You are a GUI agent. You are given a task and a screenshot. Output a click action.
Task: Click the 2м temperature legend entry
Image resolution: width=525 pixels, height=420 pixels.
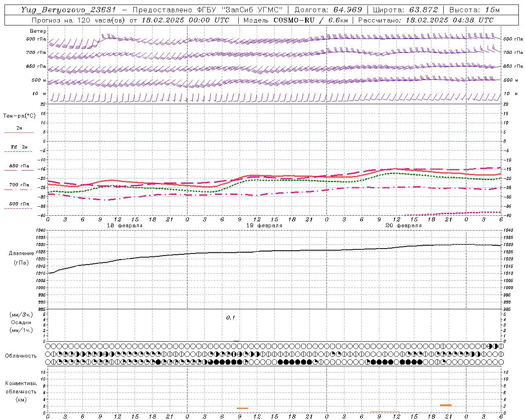[x=19, y=128]
